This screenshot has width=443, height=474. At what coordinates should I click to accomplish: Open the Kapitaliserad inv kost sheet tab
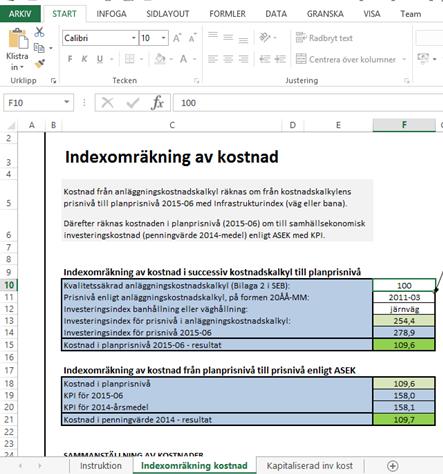point(310,466)
